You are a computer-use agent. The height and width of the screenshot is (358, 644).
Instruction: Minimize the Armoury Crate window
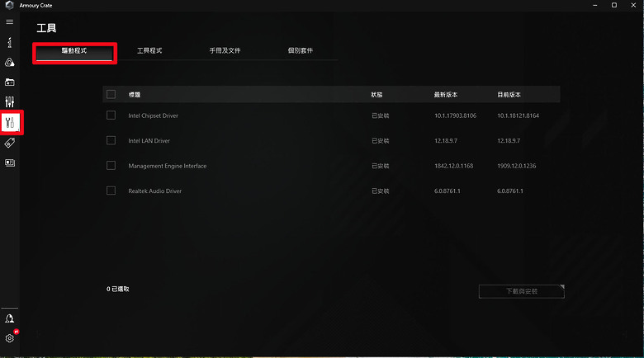tap(595, 5)
